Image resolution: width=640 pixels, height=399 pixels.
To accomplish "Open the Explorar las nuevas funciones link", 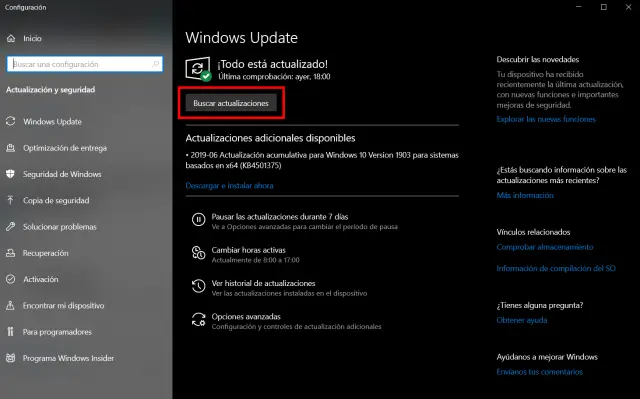I will pos(546,119).
